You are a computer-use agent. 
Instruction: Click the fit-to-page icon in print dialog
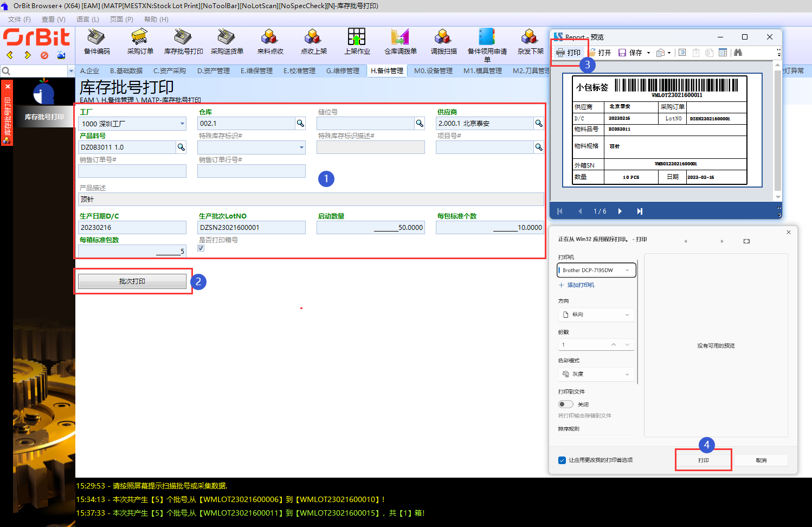tap(746, 241)
